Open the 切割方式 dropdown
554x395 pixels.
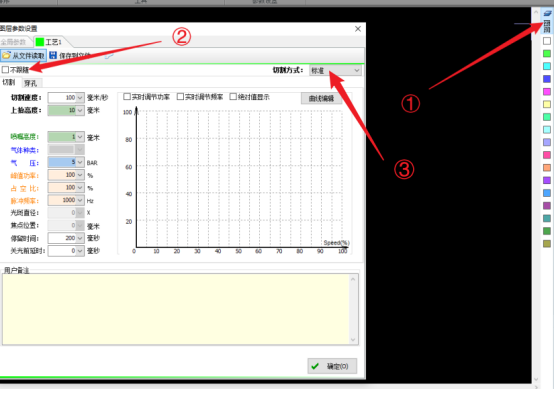pyautogui.click(x=335, y=70)
